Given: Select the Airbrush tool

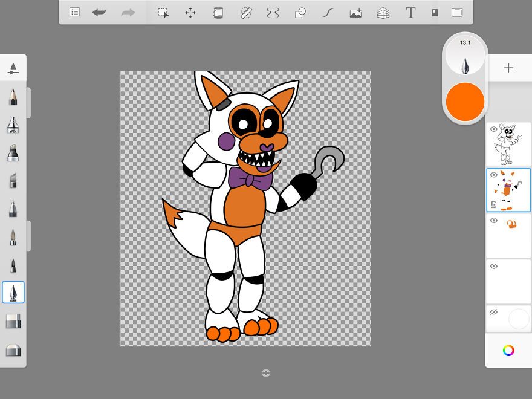Looking at the screenshot, I should (13, 125).
